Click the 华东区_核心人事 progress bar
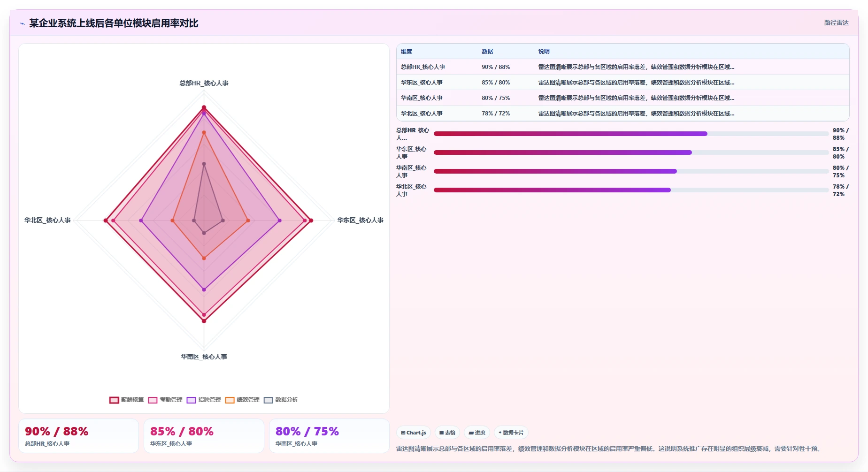This screenshot has height=472, width=868. [x=631, y=152]
